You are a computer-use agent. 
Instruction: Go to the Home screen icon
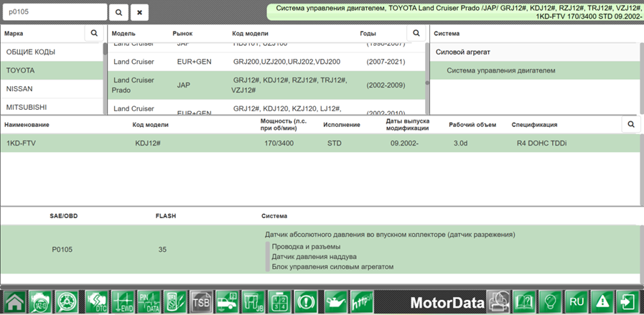(x=14, y=302)
